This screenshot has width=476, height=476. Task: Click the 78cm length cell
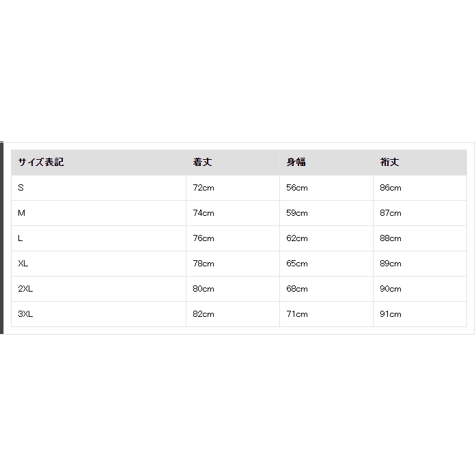pos(204,264)
